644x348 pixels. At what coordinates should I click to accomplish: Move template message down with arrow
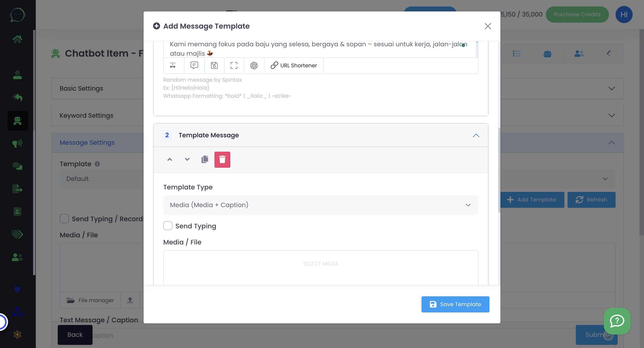click(187, 159)
